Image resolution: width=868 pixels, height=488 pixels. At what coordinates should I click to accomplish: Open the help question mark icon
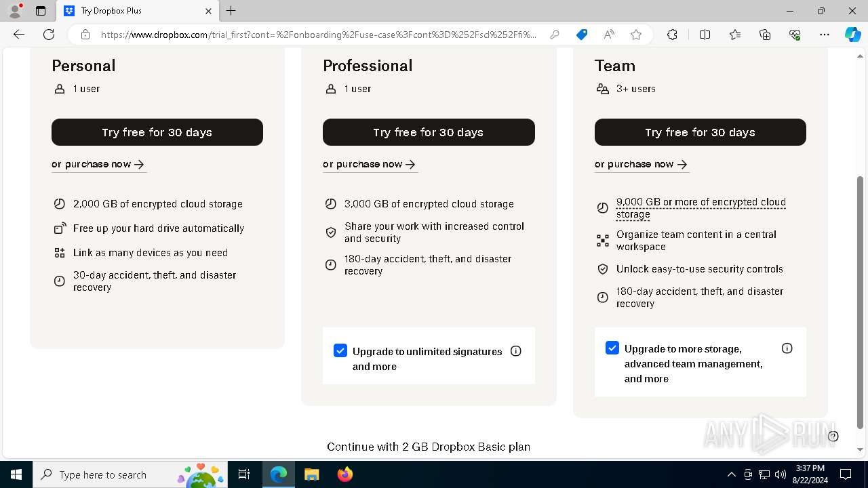tap(833, 436)
